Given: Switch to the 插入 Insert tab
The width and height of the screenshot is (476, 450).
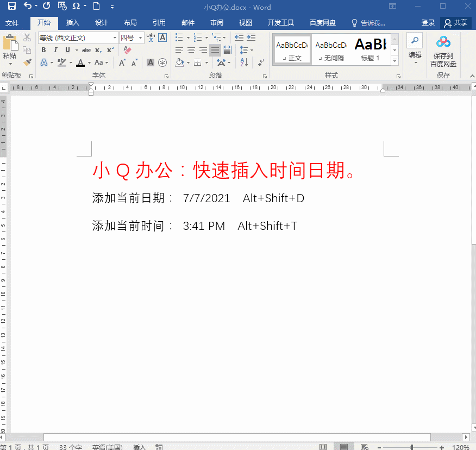Looking at the screenshot, I should pyautogui.click(x=73, y=23).
